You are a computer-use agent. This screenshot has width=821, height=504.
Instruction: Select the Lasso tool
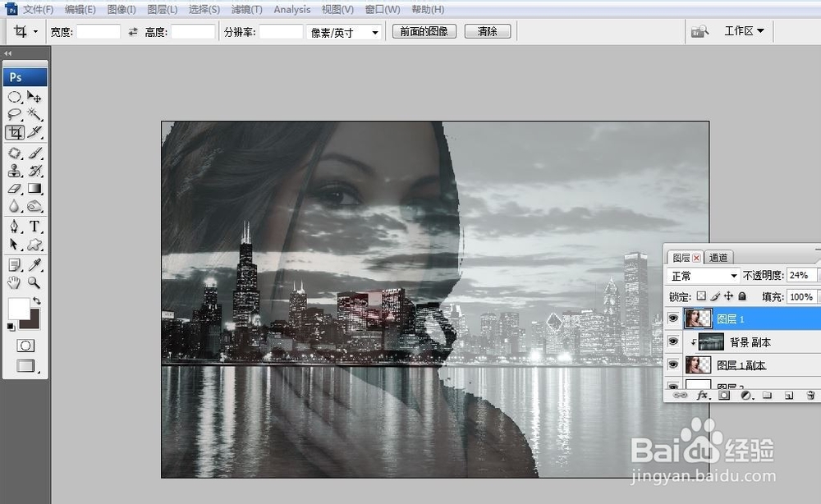(x=15, y=114)
